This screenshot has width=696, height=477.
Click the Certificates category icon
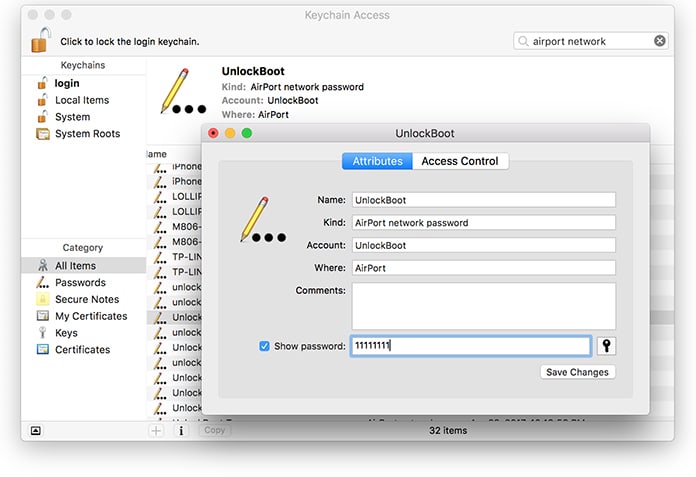[43, 349]
